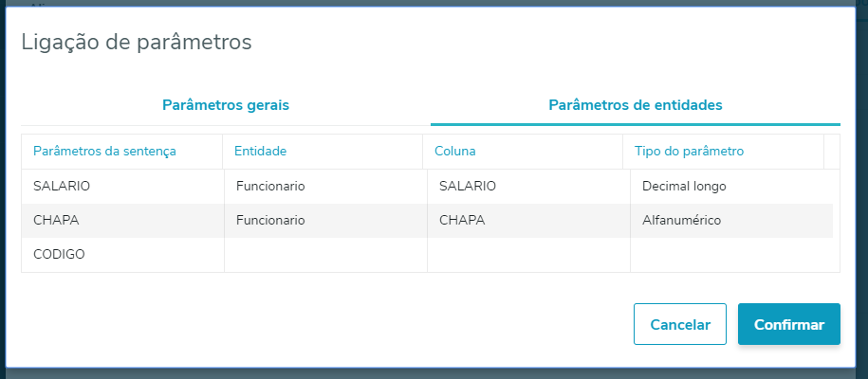Sort by Parâmetros da sentença column header
Viewport: 868px width, 379px height.
click(104, 151)
